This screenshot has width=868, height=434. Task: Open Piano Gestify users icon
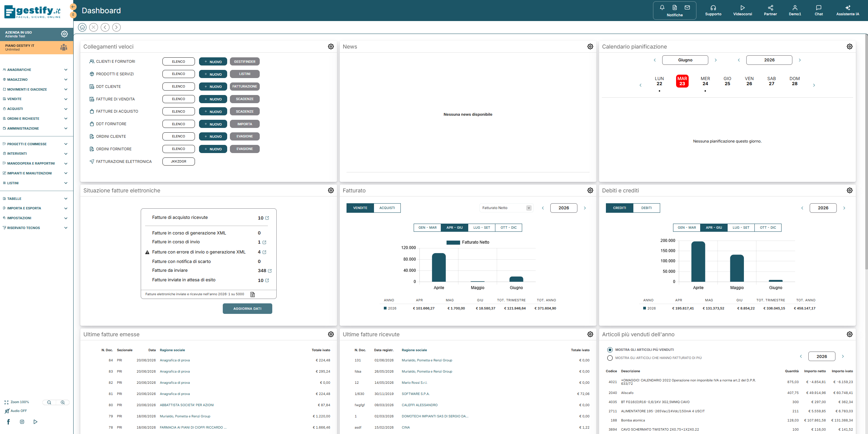[x=64, y=47]
